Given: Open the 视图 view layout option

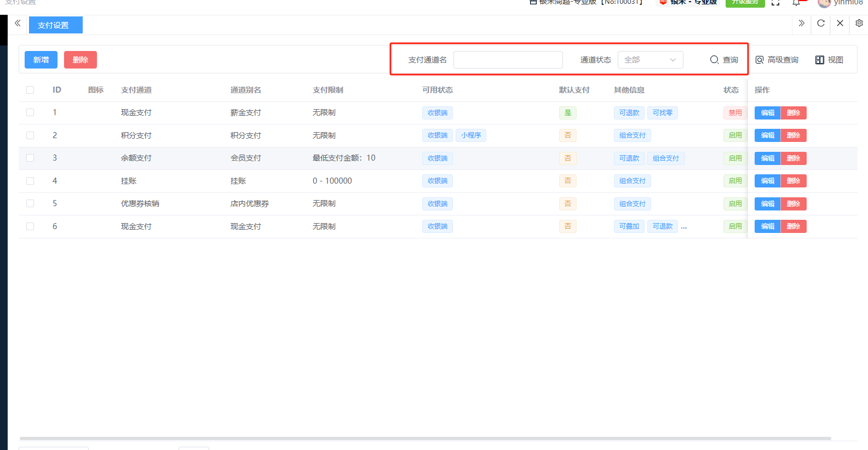Looking at the screenshot, I should pyautogui.click(x=829, y=60).
